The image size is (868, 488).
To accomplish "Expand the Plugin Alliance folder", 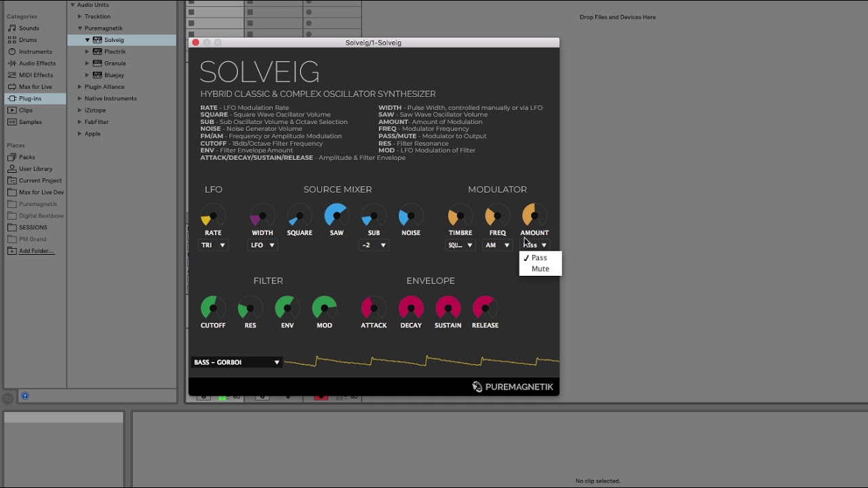I will tap(79, 87).
